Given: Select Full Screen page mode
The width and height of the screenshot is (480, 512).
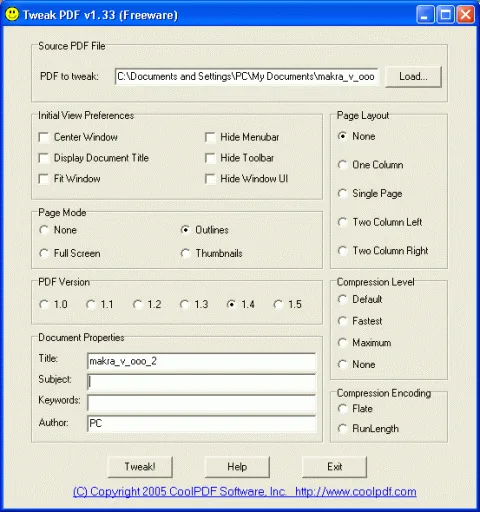Looking at the screenshot, I should click(44, 253).
